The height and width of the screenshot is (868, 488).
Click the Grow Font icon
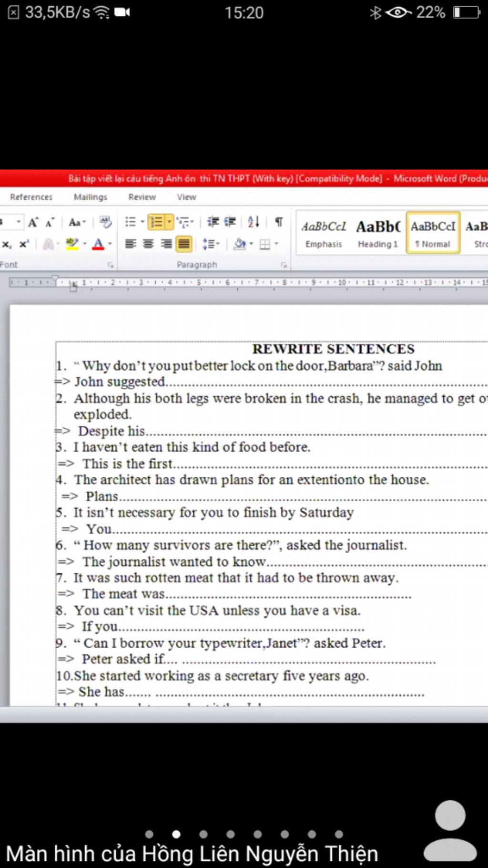click(x=33, y=222)
